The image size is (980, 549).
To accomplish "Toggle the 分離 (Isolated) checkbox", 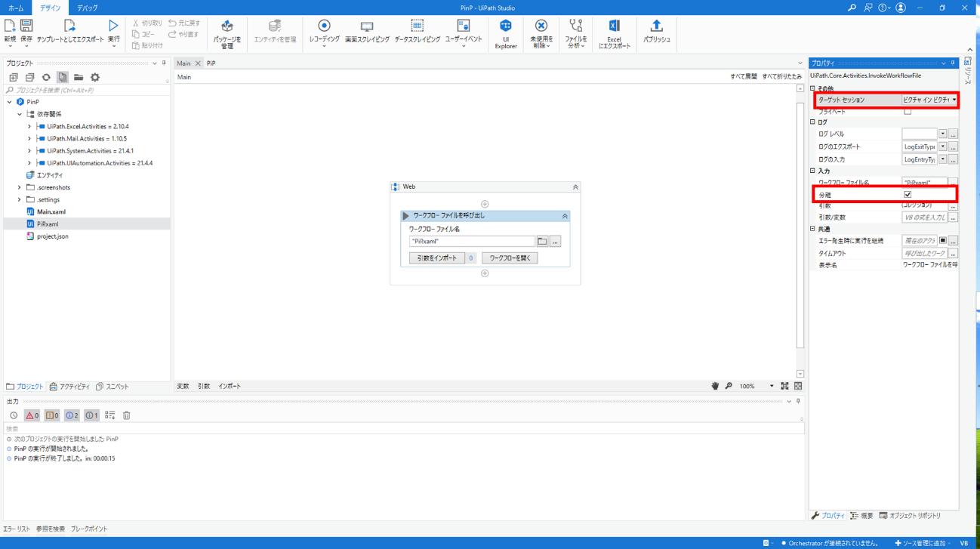I will [908, 195].
